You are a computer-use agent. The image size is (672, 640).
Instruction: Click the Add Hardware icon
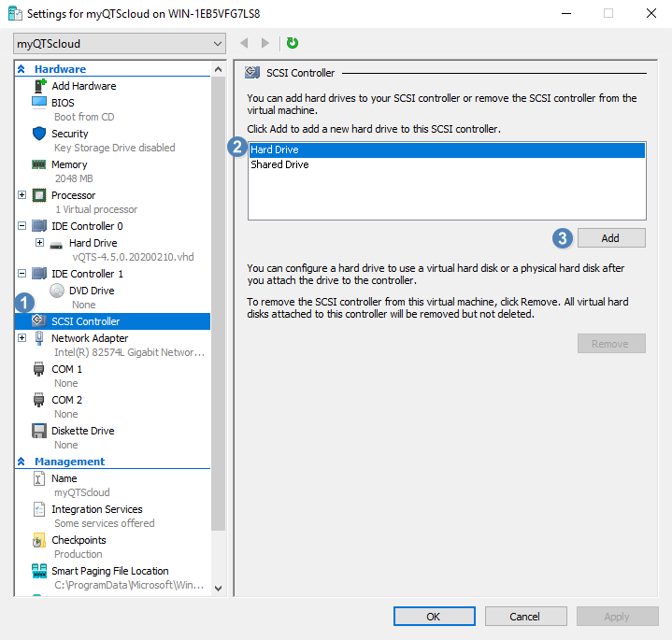(x=39, y=86)
